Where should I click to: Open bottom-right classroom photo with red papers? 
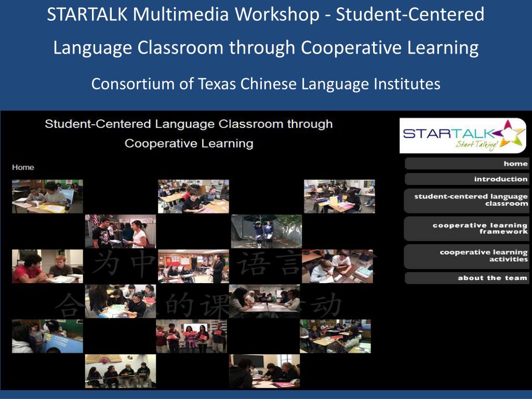tap(335, 336)
